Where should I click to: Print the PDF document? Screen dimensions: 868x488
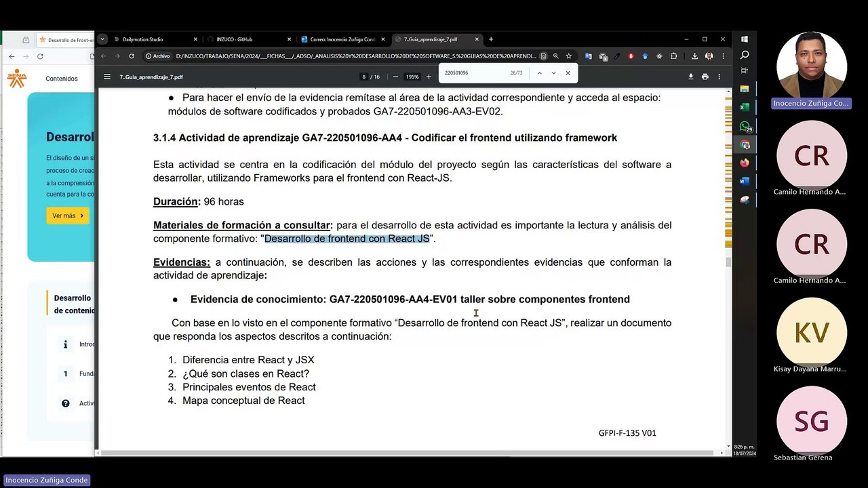[x=705, y=77]
